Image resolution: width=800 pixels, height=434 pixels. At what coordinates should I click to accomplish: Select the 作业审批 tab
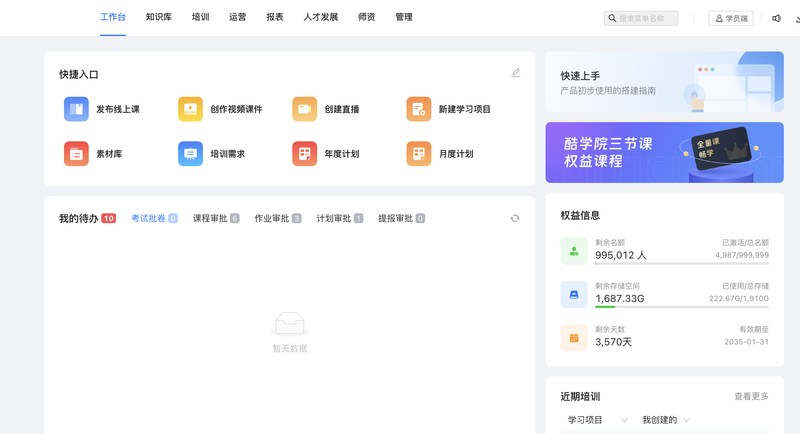[278, 218]
